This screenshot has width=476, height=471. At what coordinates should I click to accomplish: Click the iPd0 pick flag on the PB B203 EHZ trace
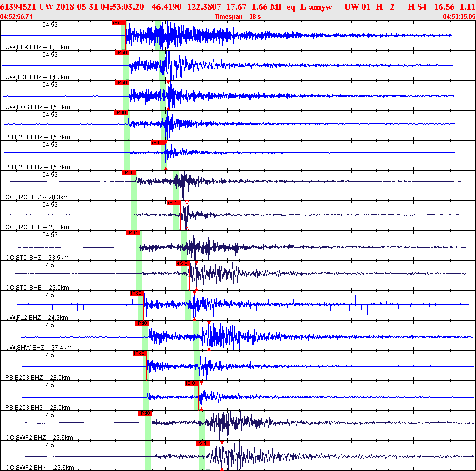(140, 353)
